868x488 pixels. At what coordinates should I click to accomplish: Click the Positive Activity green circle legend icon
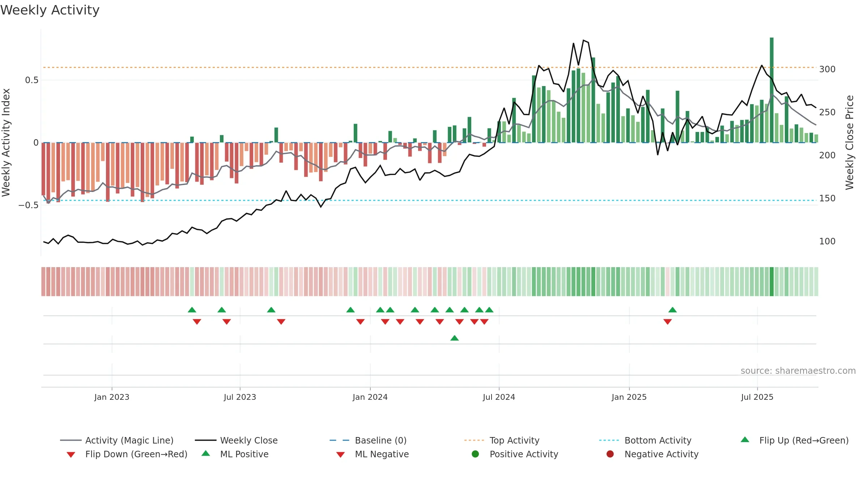click(x=475, y=454)
